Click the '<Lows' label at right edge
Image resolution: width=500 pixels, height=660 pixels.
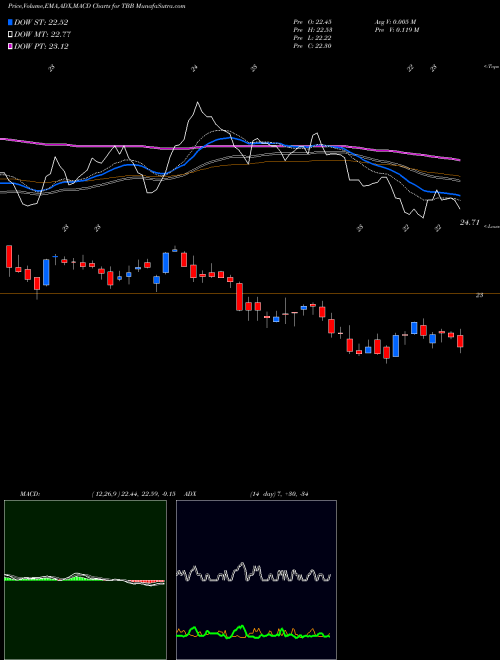[491, 226]
